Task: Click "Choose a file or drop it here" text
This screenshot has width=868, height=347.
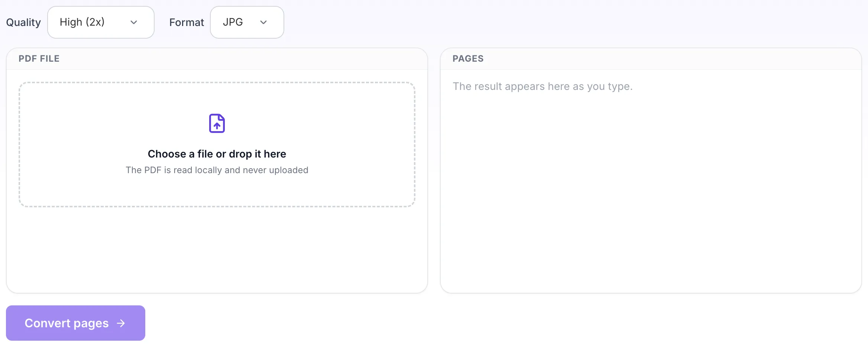Action: tap(217, 154)
